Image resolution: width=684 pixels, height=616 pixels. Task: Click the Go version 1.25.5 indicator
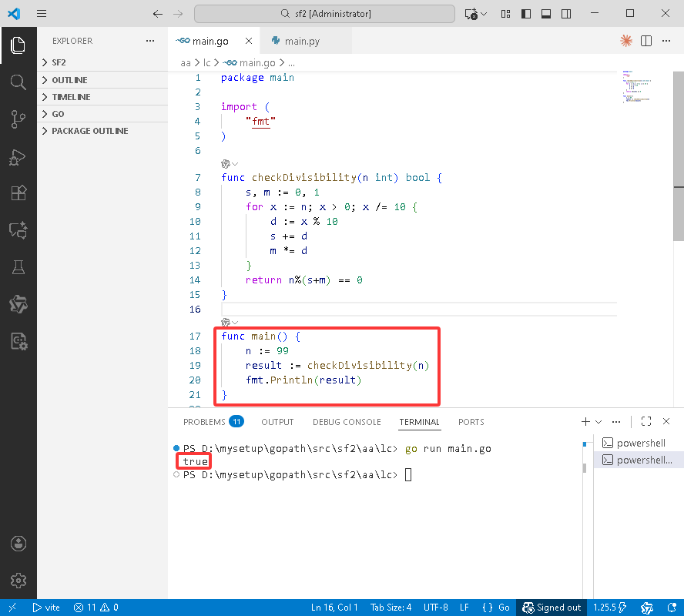610,608
